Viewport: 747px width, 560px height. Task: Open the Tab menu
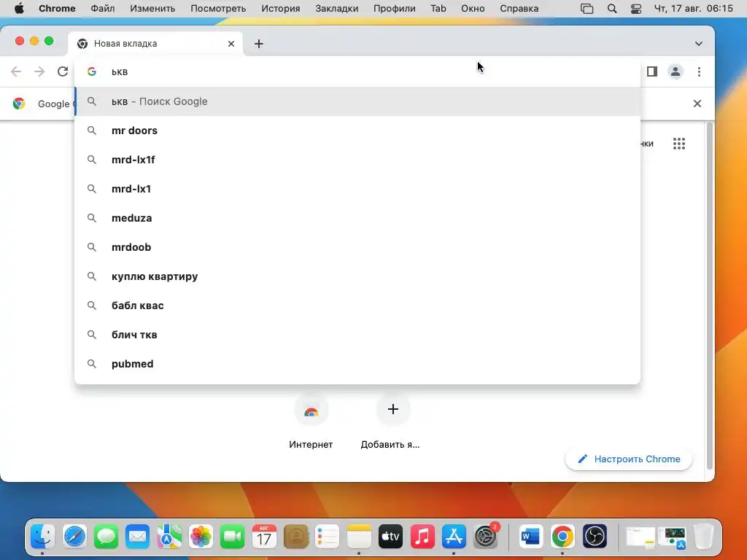[438, 9]
